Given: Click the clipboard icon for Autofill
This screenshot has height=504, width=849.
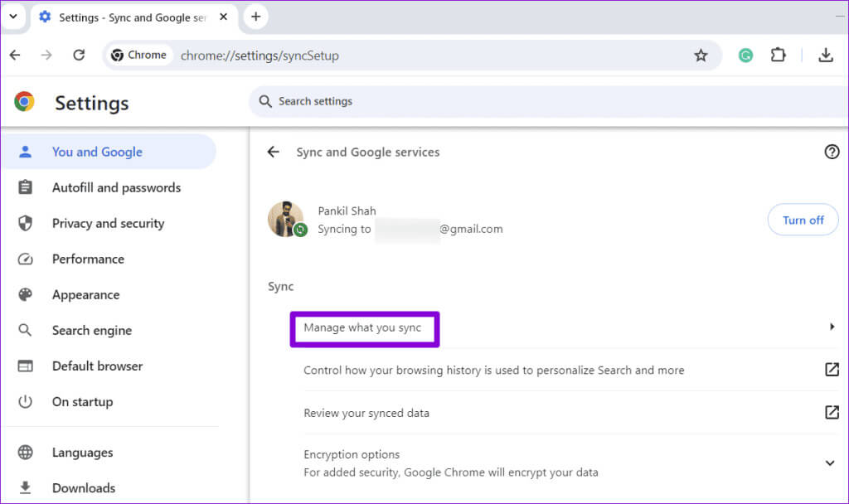Looking at the screenshot, I should pos(25,187).
